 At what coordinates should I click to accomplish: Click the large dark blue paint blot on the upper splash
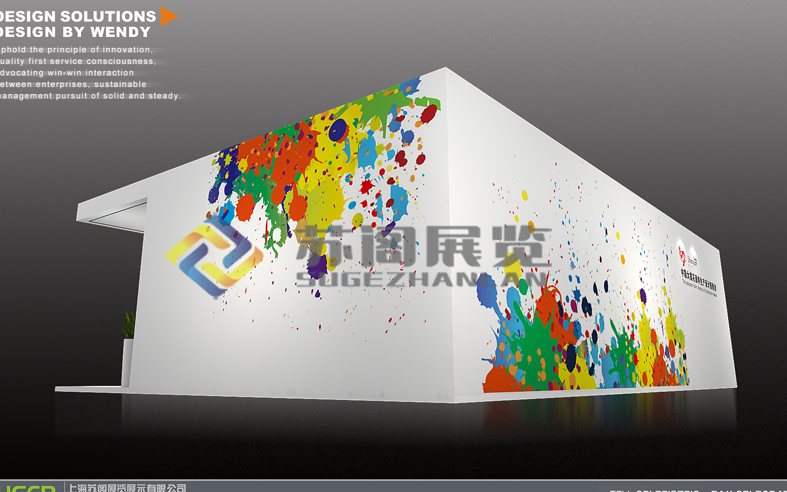coord(339,129)
